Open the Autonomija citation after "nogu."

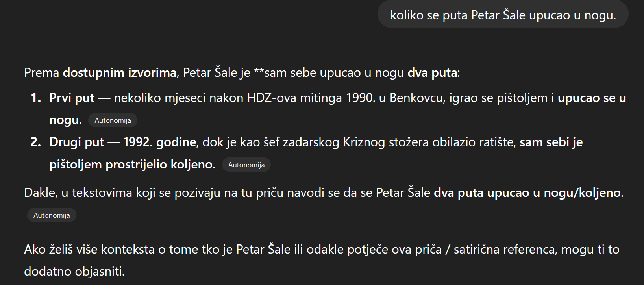[x=113, y=120]
